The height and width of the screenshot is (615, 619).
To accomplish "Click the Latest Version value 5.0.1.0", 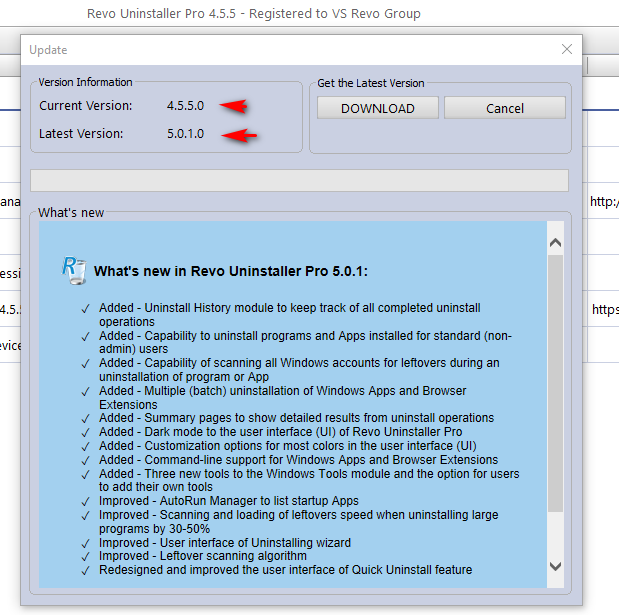I will pos(185,134).
